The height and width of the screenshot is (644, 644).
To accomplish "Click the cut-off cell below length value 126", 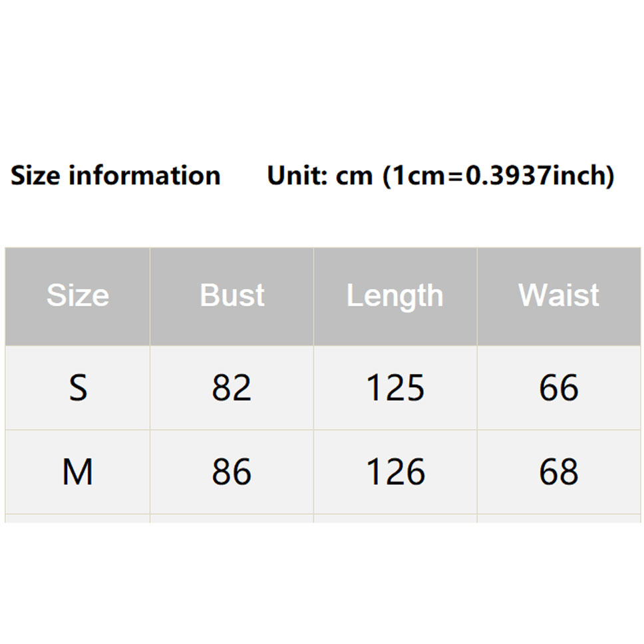I will (x=395, y=518).
